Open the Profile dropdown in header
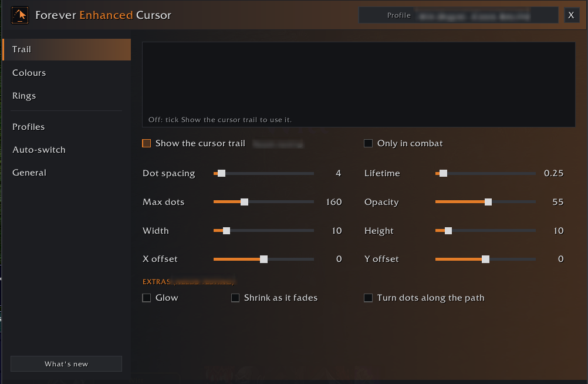Image resolution: width=588 pixels, height=384 pixels. point(458,15)
